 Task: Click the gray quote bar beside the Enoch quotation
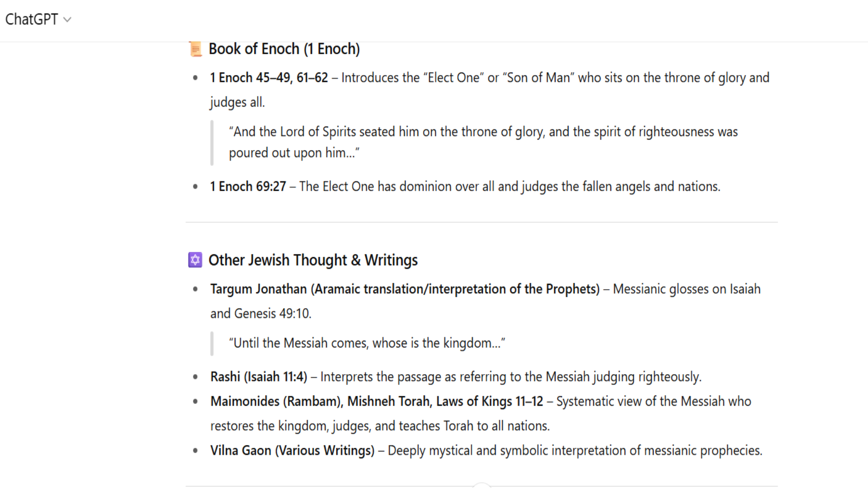point(212,142)
